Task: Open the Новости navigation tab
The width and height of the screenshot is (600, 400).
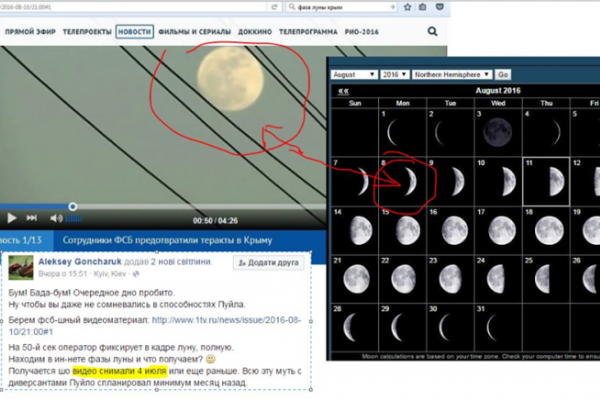Action: (134, 31)
